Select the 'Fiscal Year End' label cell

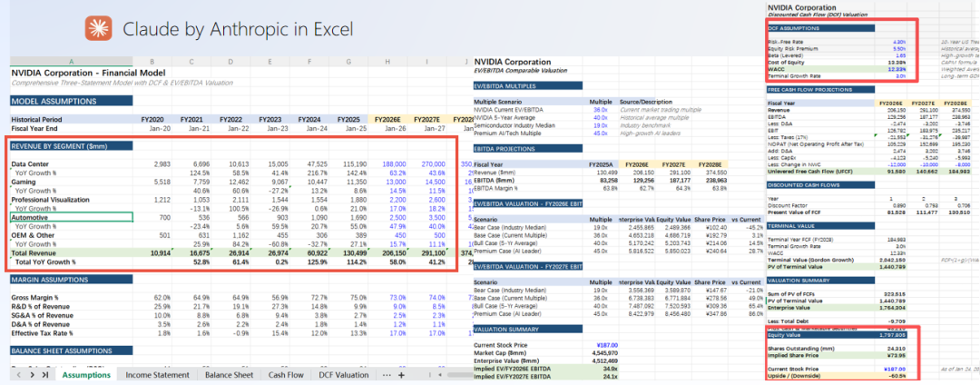coord(34,127)
